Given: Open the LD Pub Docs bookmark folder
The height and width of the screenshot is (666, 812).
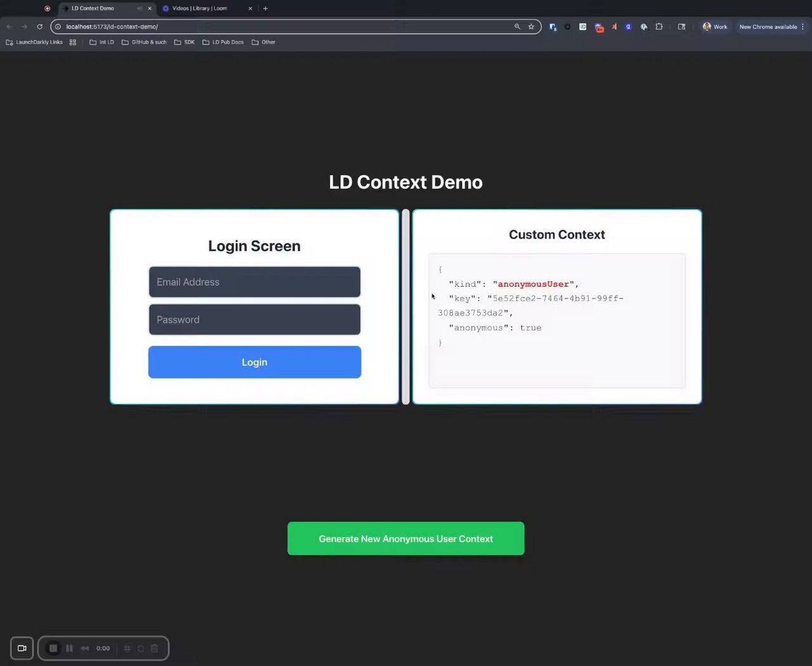Looking at the screenshot, I should (x=223, y=42).
